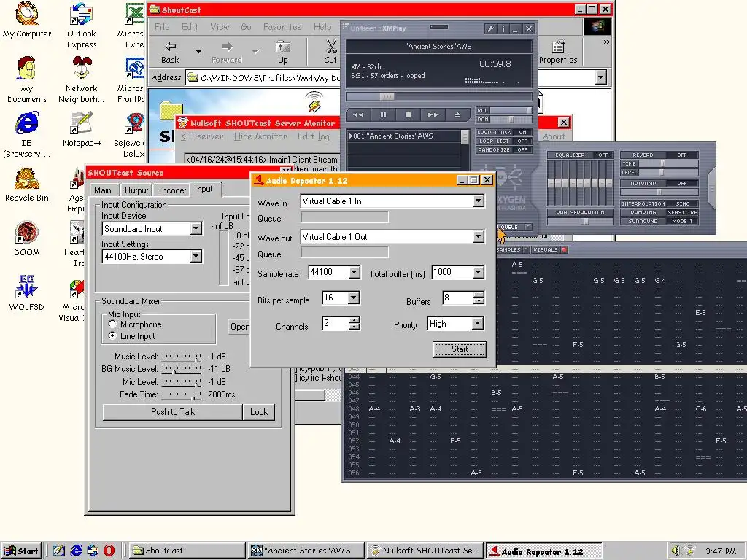
Task: Increase Buffers stepper value
Action: coord(479,295)
